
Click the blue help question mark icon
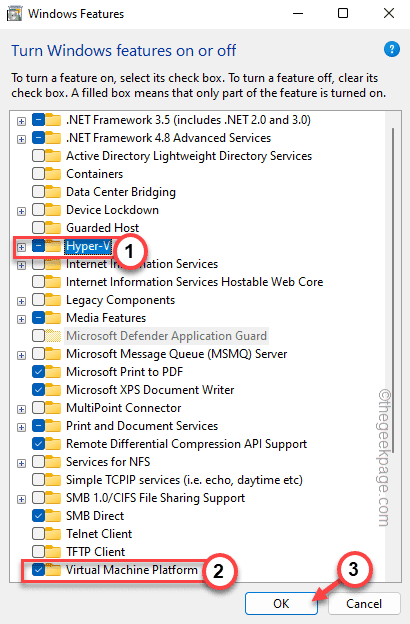coord(392,49)
